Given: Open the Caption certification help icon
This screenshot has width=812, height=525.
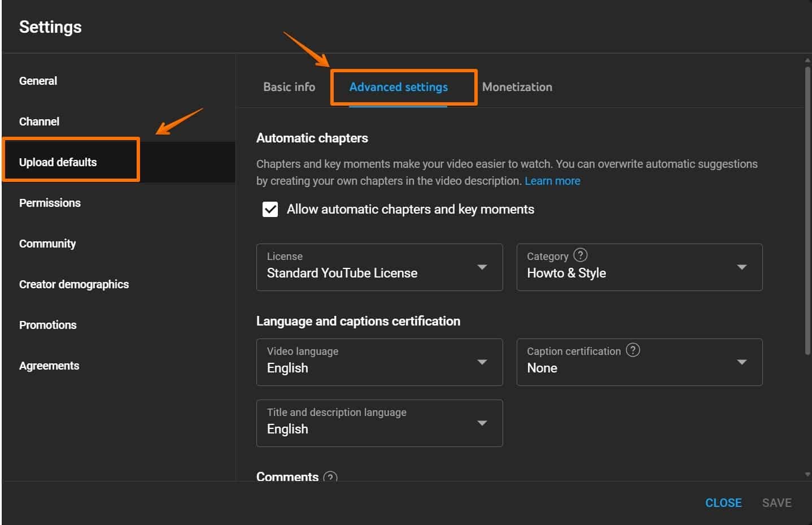Looking at the screenshot, I should [x=633, y=350].
